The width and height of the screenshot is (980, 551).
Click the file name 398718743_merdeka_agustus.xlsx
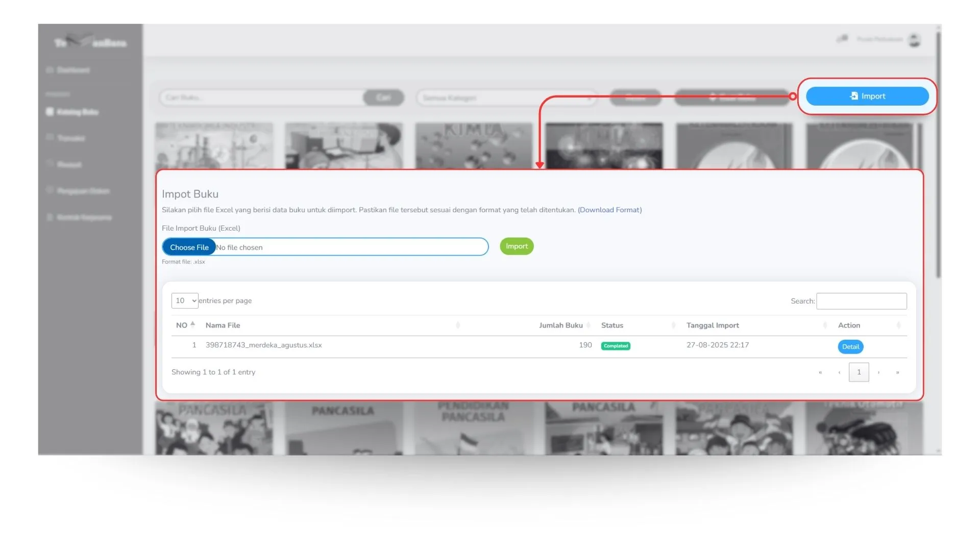point(263,345)
